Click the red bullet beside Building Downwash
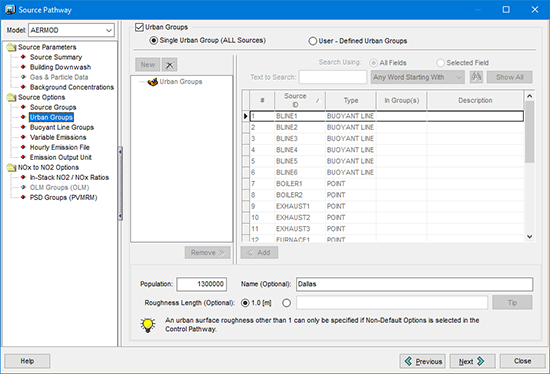 pyautogui.click(x=23, y=67)
